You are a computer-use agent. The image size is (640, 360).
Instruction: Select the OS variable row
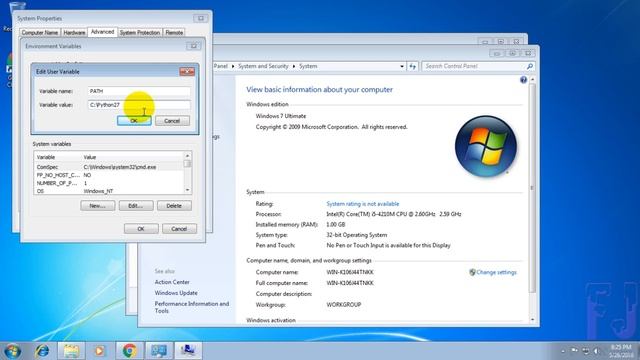[109, 191]
